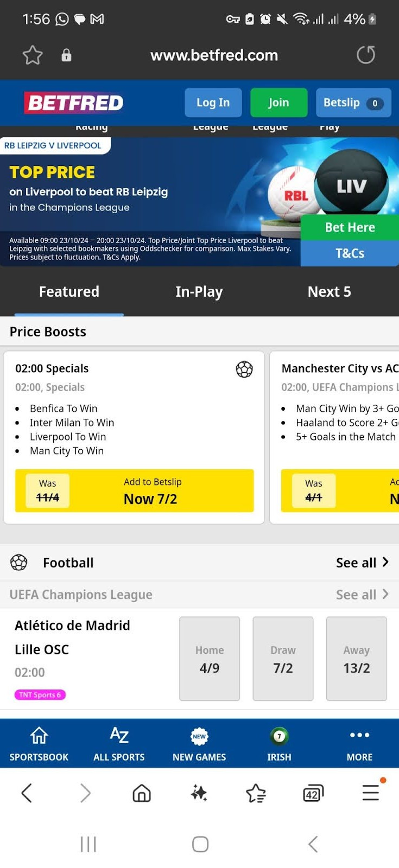Open the Betfred logo home link
This screenshot has width=399, height=868.
[x=74, y=103]
